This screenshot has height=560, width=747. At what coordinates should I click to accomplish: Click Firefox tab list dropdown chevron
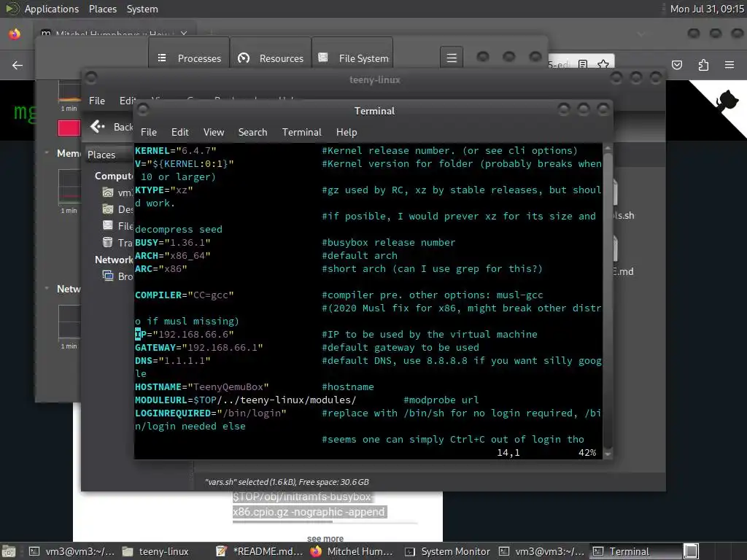[640, 34]
